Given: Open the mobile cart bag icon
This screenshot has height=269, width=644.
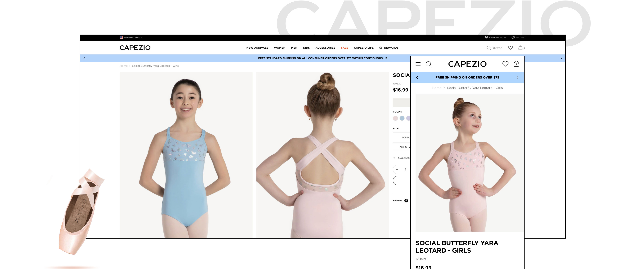Looking at the screenshot, I should pyautogui.click(x=516, y=64).
